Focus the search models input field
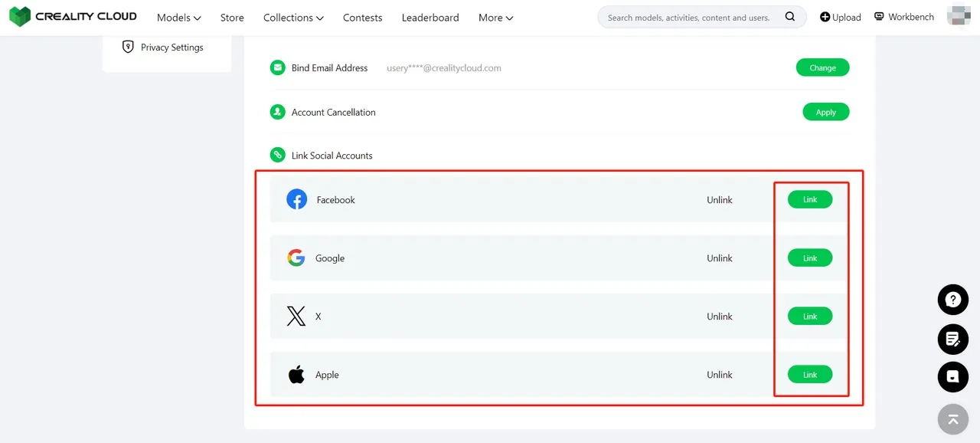Viewport: 980px width, 443px height. tap(688, 18)
